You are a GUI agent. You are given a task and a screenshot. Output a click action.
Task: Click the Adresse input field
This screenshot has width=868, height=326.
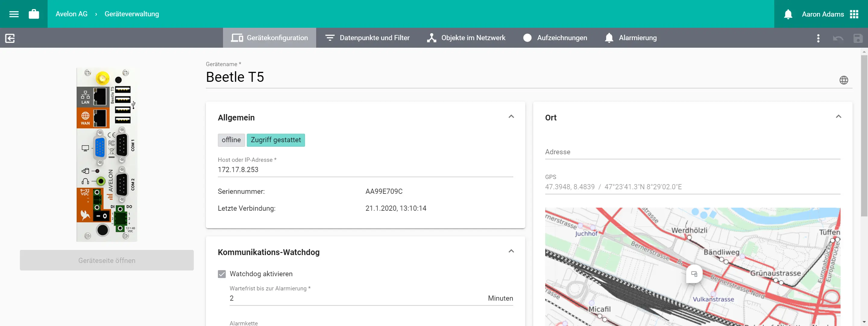[693, 152]
